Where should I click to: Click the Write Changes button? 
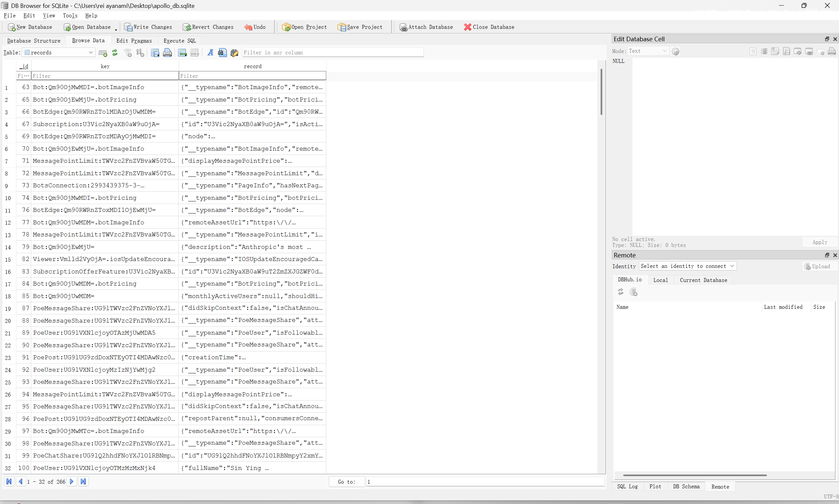click(148, 27)
